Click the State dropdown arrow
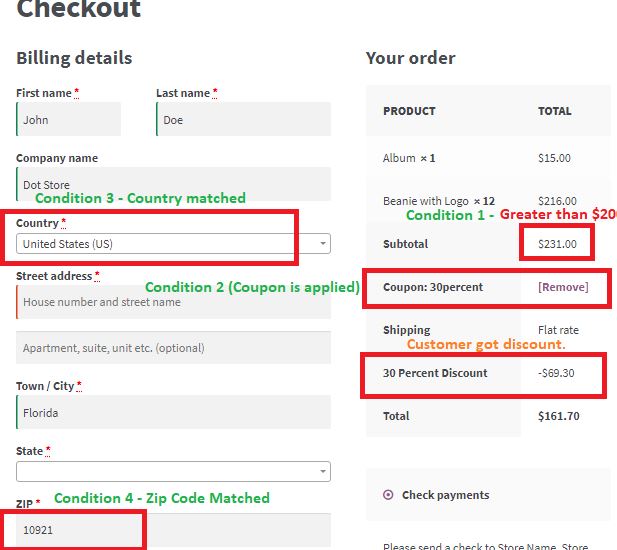Image resolution: width=617 pixels, height=550 pixels. click(323, 471)
